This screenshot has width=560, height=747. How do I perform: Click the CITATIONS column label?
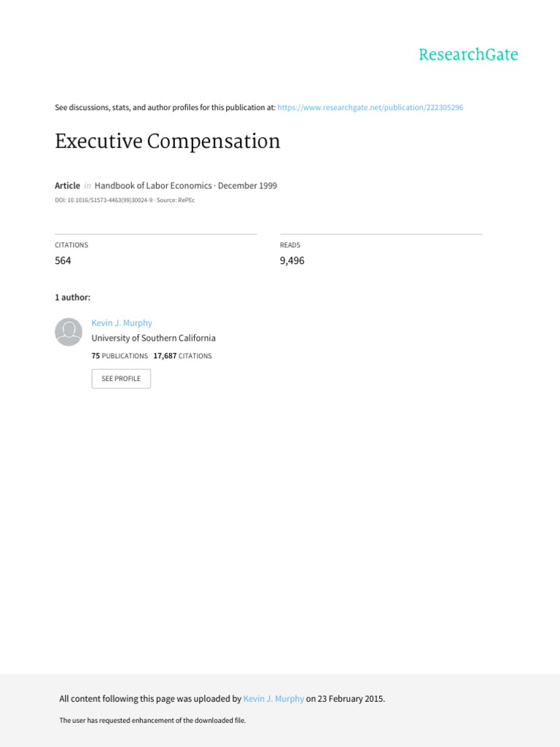[71, 245]
